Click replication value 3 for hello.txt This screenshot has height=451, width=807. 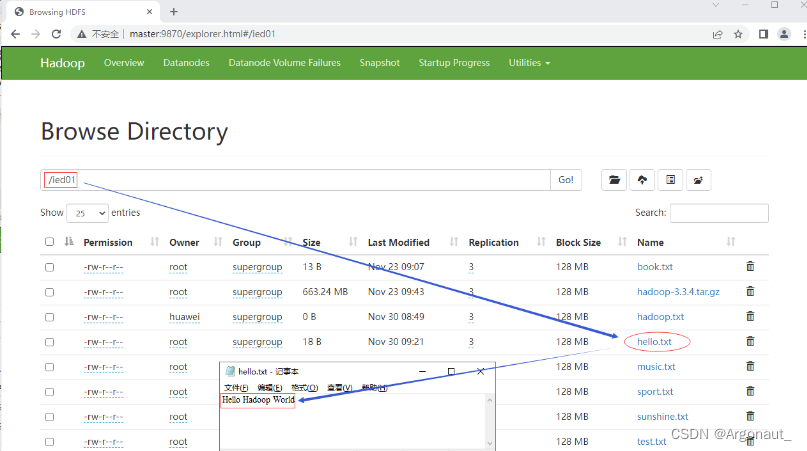[x=471, y=342]
